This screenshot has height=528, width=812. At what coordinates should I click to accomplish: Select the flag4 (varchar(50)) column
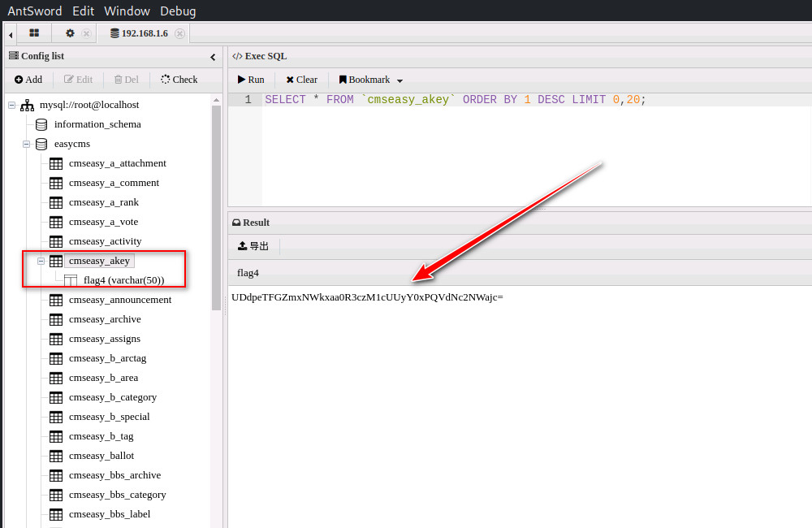coord(123,280)
